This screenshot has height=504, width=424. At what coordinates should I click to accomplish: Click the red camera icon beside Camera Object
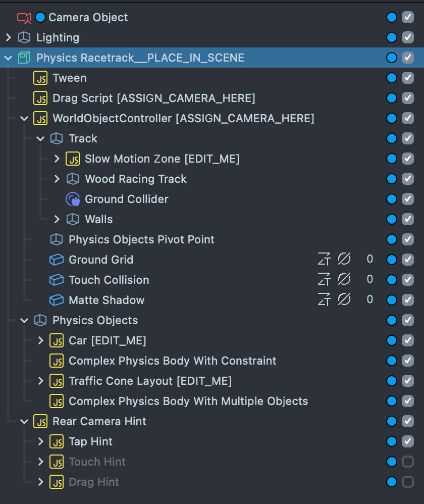[24, 18]
